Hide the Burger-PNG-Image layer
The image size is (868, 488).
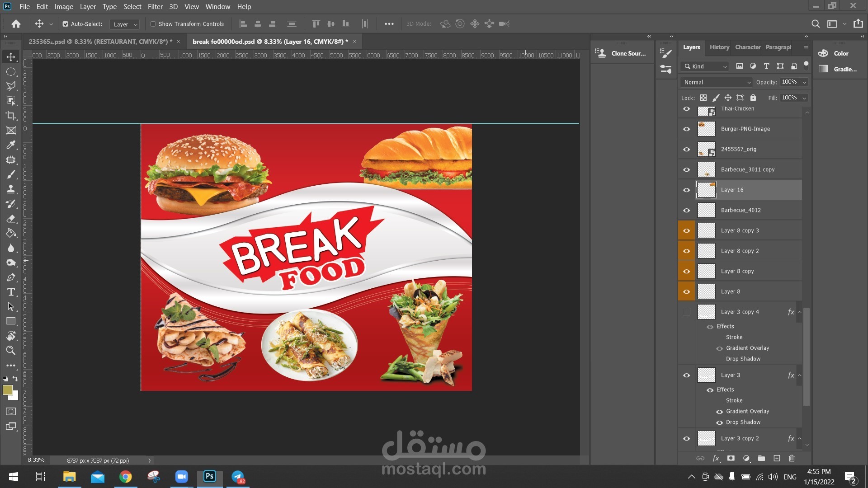coord(686,129)
